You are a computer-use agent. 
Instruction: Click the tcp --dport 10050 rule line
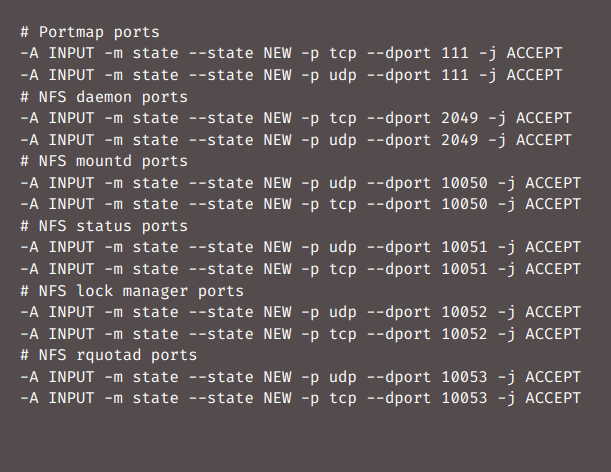click(x=300, y=204)
